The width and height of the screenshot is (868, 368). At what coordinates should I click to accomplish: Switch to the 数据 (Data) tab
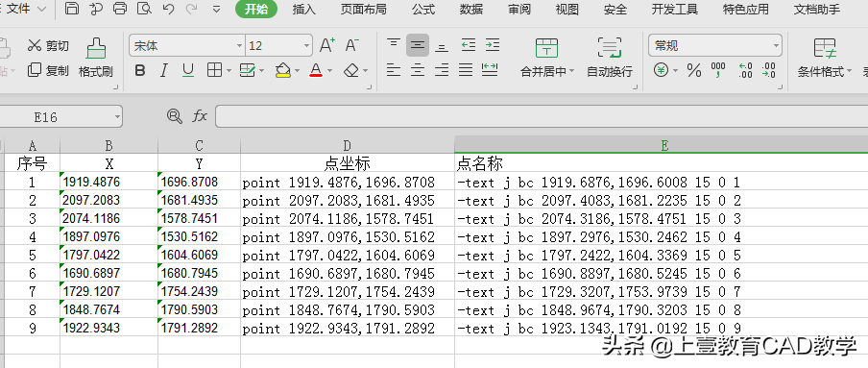tap(471, 10)
